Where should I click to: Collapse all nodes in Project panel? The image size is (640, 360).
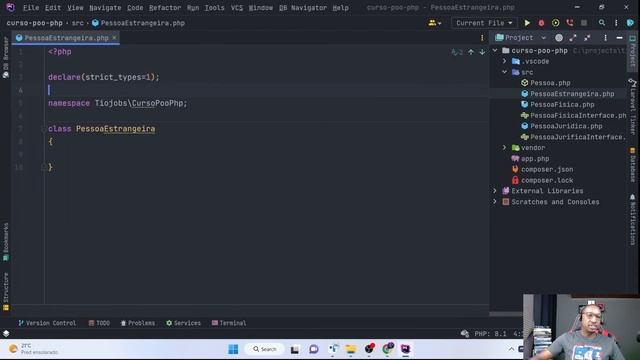pyautogui.click(x=587, y=38)
